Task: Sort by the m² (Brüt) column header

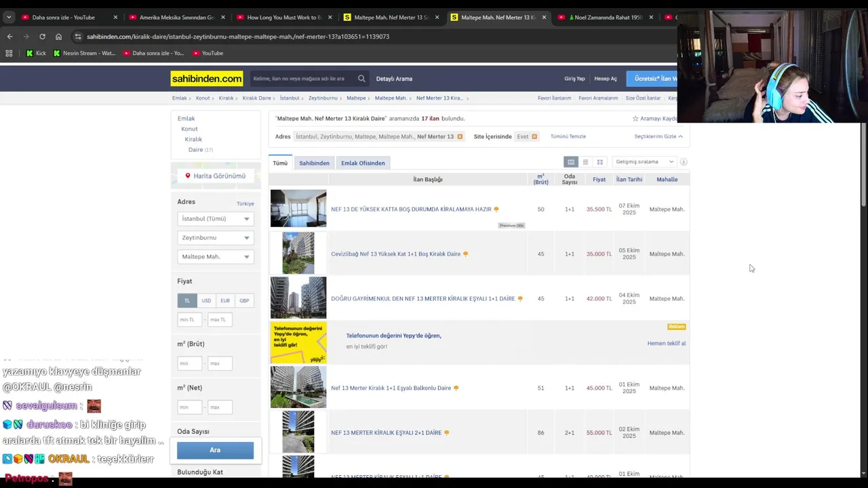Action: [540, 180]
